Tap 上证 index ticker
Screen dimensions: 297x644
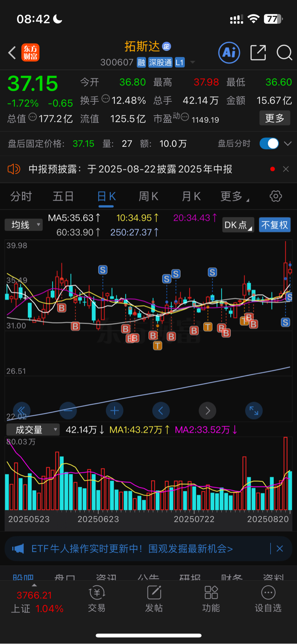pos(37,602)
